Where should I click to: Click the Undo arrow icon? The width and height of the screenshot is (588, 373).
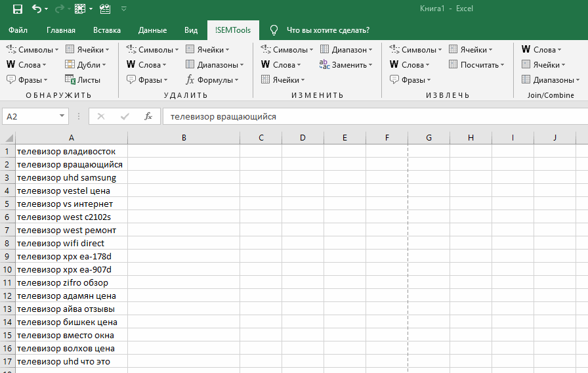[36, 9]
